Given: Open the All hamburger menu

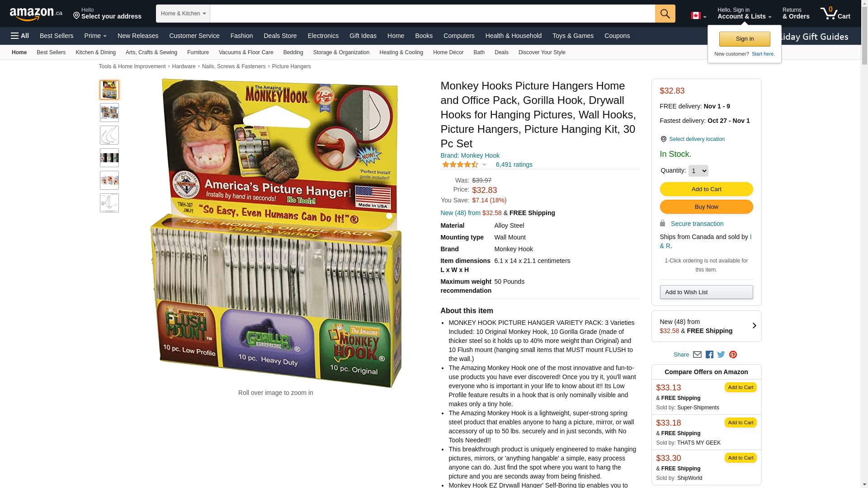Looking at the screenshot, I should tap(20, 36).
